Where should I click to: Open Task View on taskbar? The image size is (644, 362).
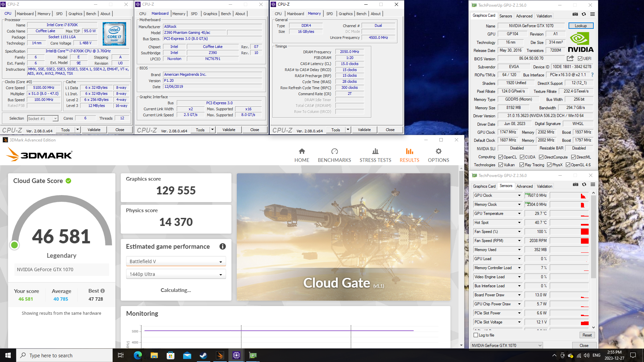121,355
